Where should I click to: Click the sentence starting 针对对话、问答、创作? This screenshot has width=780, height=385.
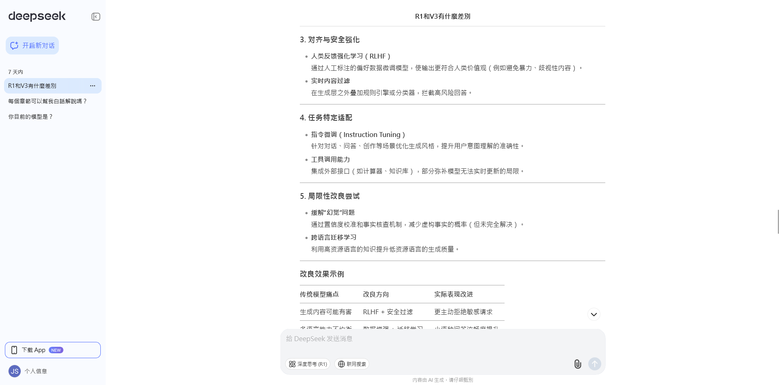[x=418, y=147]
